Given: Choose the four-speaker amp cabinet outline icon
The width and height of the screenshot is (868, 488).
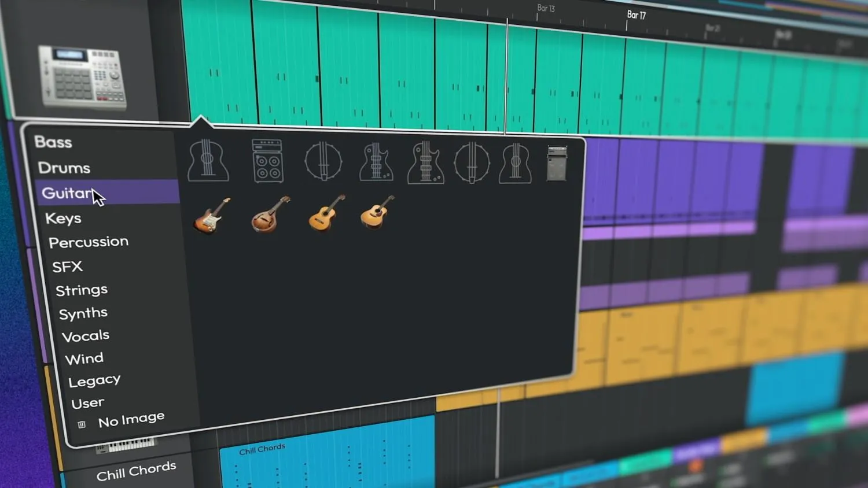Looking at the screenshot, I should (267, 161).
